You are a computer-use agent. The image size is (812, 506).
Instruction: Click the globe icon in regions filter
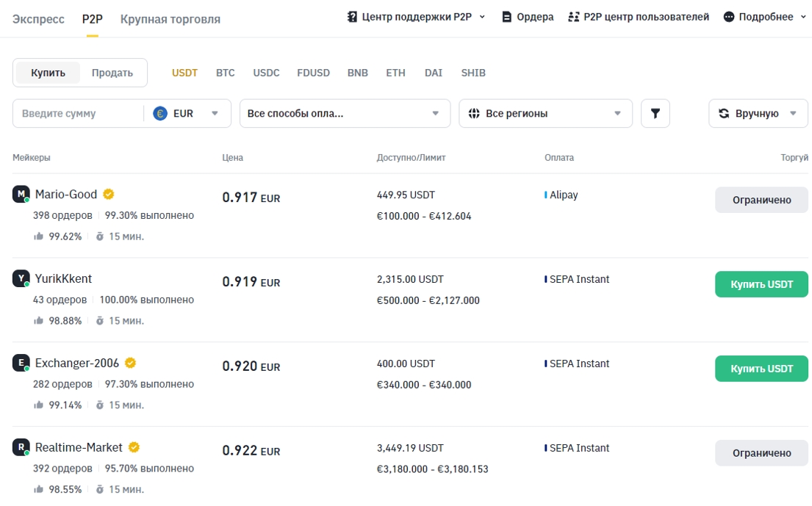474,113
